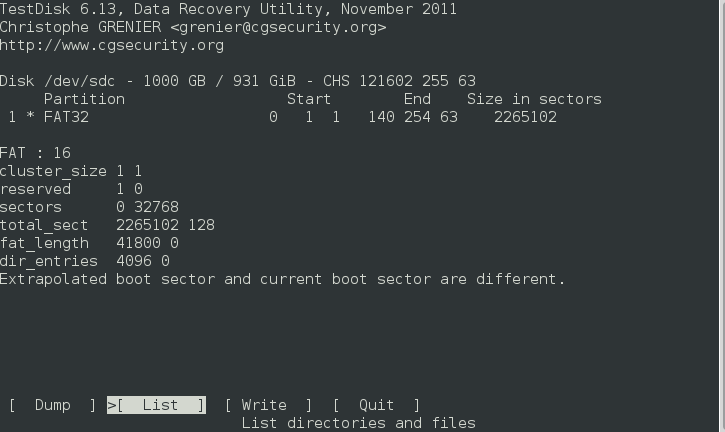Select the Write menu option

point(268,405)
